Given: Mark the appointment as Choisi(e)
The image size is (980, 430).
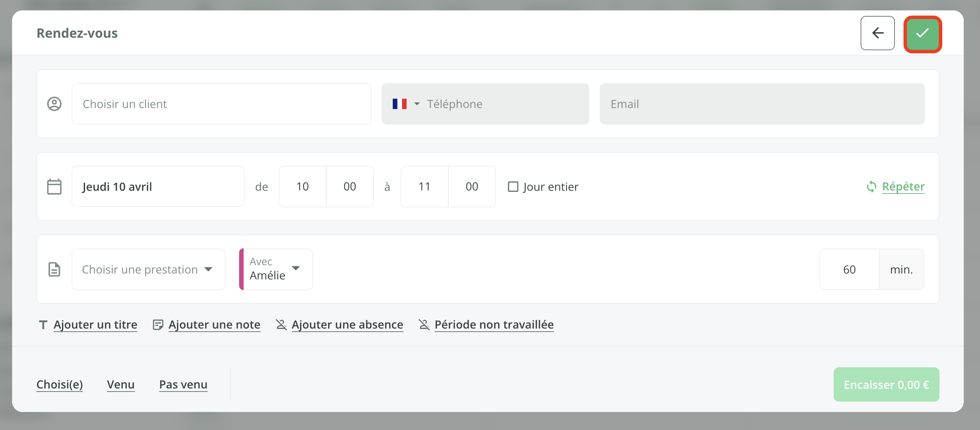Looking at the screenshot, I should point(60,384).
